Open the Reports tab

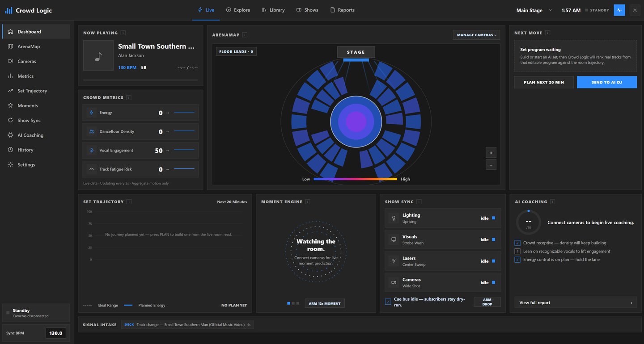tap(343, 10)
